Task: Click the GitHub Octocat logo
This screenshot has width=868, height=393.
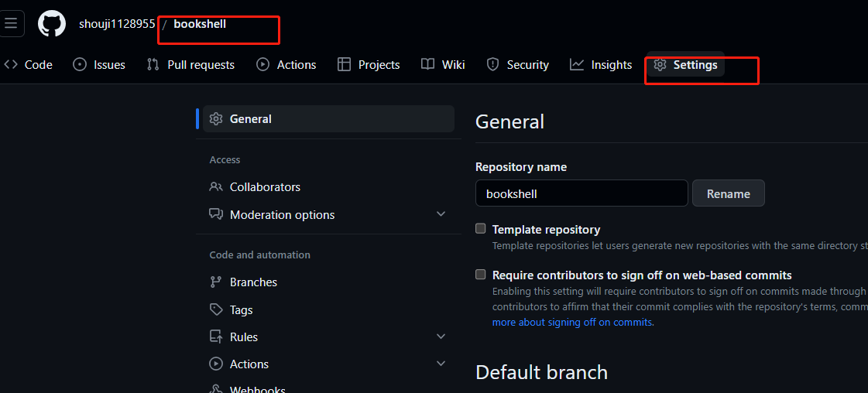Action: point(52,24)
